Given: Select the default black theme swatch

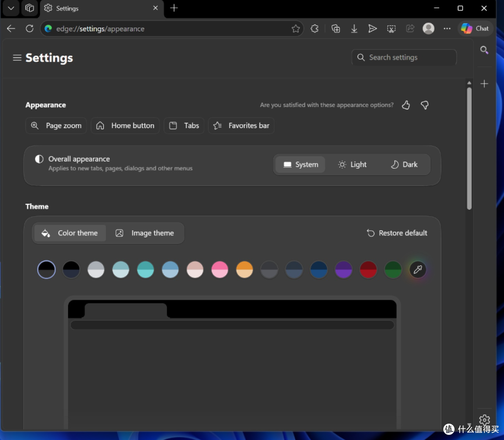Looking at the screenshot, I should pyautogui.click(x=46, y=270).
